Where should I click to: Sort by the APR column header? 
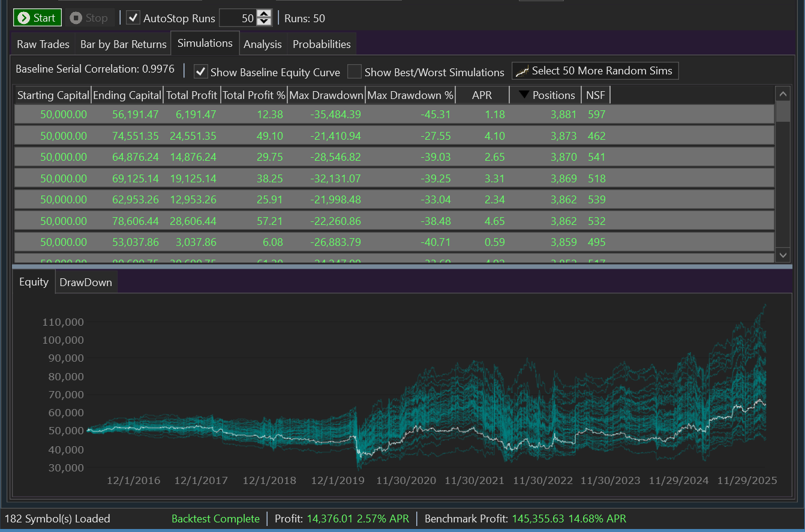[482, 95]
